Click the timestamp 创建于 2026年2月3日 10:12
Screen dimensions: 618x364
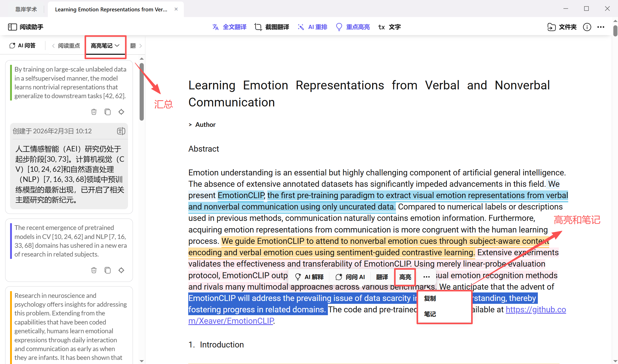pyautogui.click(x=52, y=131)
